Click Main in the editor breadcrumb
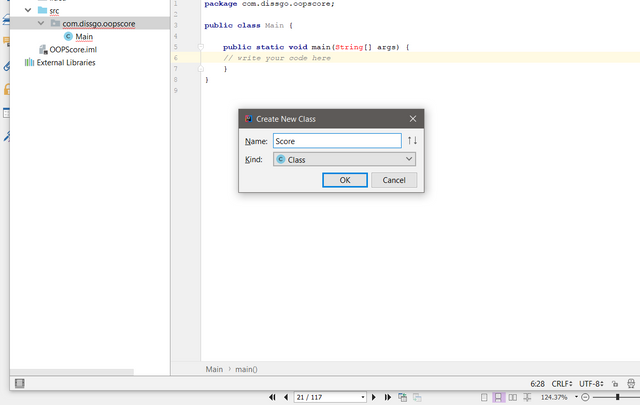Screen dimensions: 640x405 (x=214, y=369)
